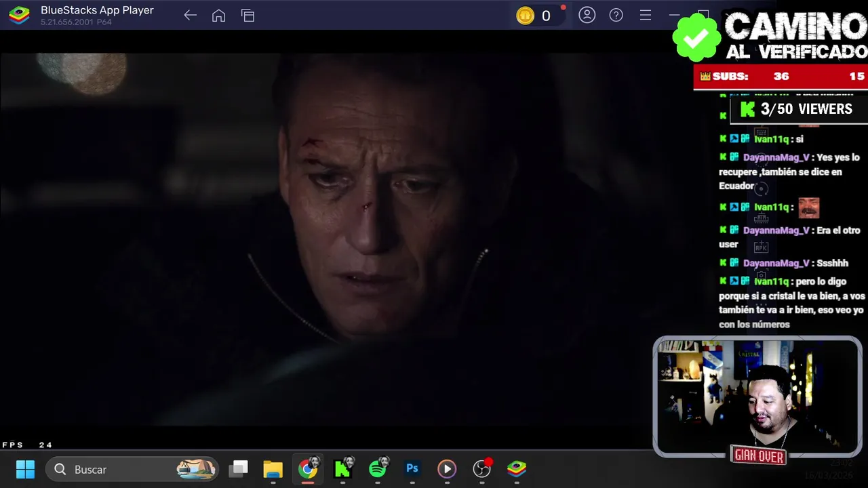Open the BlueStacks hamburger menu
The height and width of the screenshot is (488, 868).
[646, 15]
